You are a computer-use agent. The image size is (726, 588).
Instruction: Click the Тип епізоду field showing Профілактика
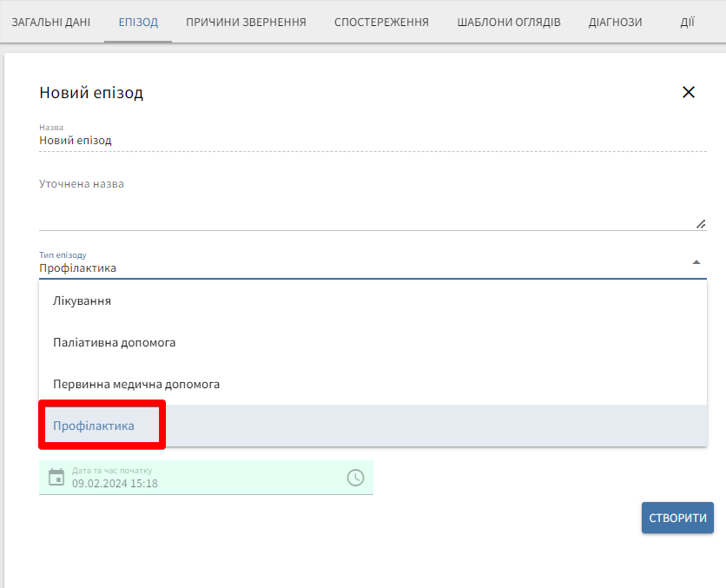click(347, 268)
